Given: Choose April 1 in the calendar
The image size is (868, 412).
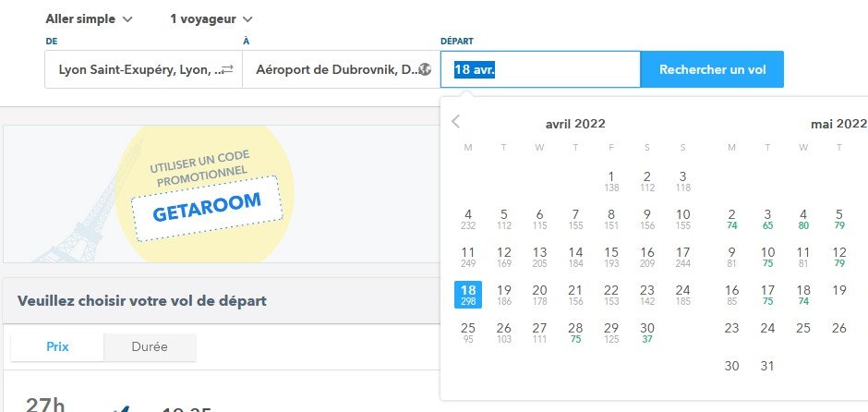Looking at the screenshot, I should point(611,181).
